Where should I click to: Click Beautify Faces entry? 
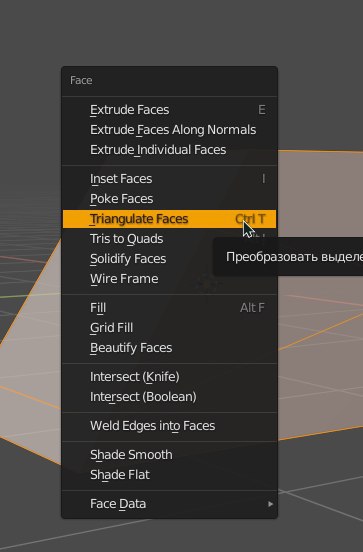click(169, 348)
